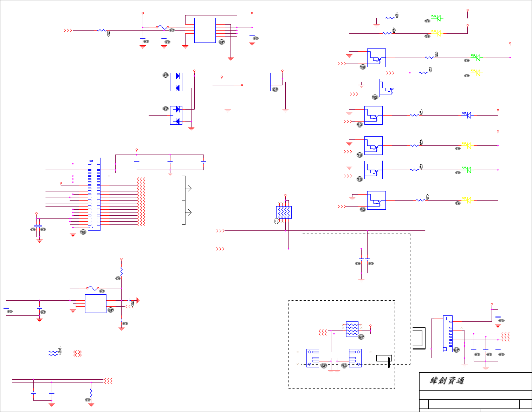Viewport: 532px width, 412px height.
Task: Select the vertical resistor array in blue box
Action: pyautogui.click(x=284, y=212)
